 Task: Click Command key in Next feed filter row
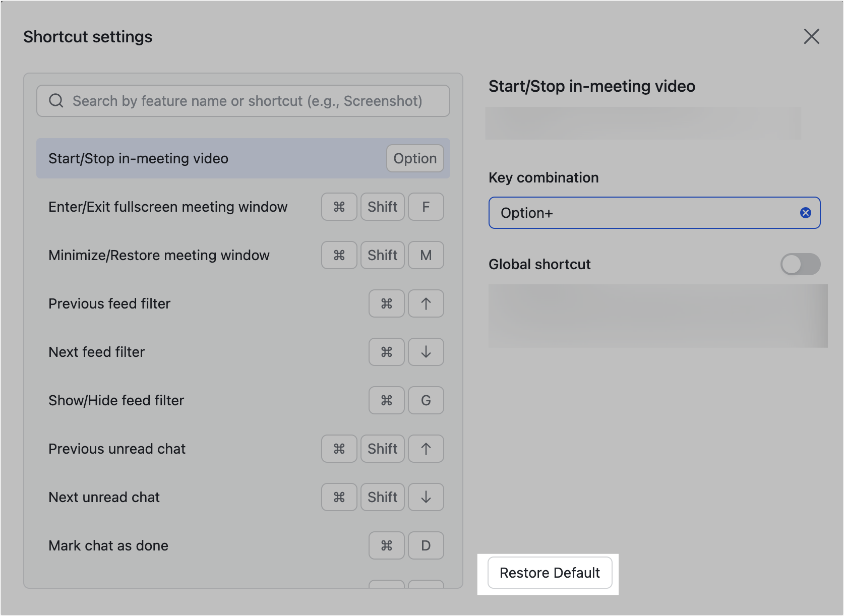pyautogui.click(x=387, y=352)
